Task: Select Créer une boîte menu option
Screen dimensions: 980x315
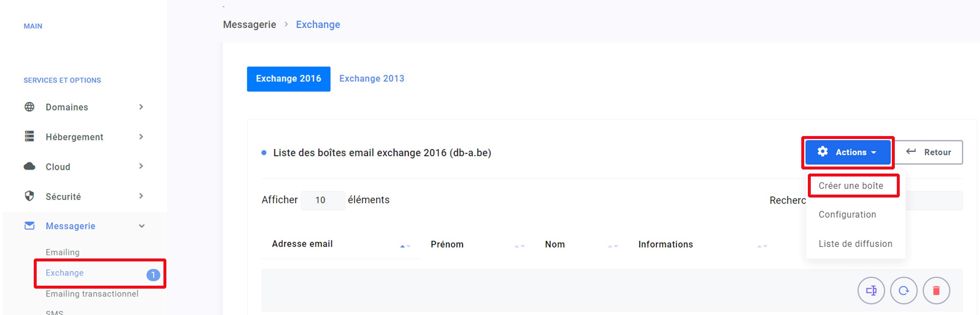Action: [x=851, y=186]
